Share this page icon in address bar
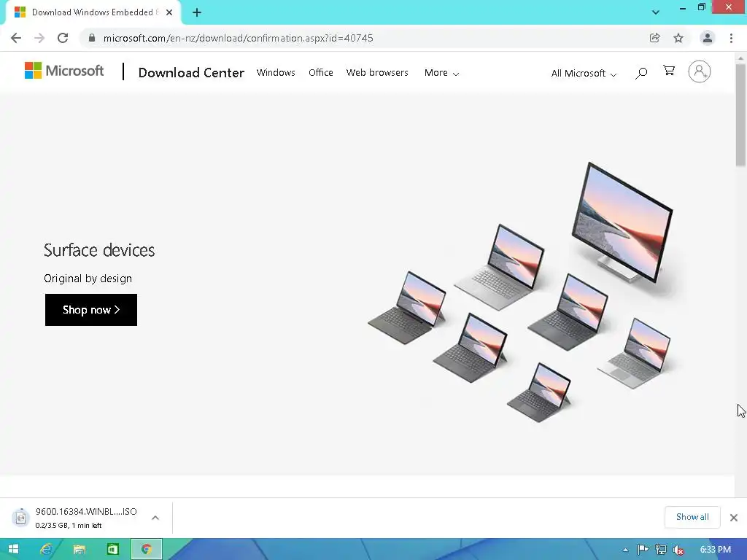 654,38
